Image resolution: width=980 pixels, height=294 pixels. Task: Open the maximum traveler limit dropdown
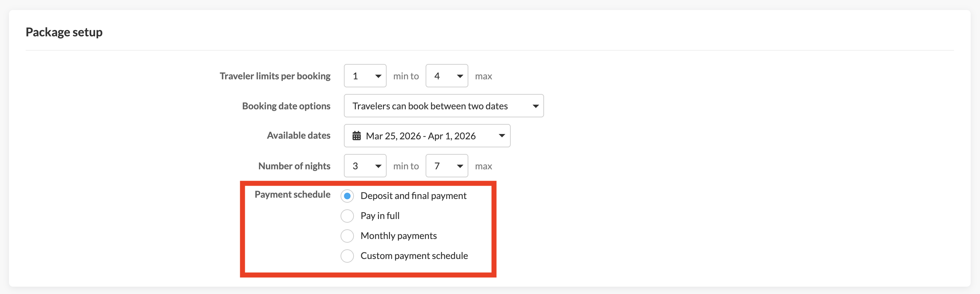[x=446, y=76]
